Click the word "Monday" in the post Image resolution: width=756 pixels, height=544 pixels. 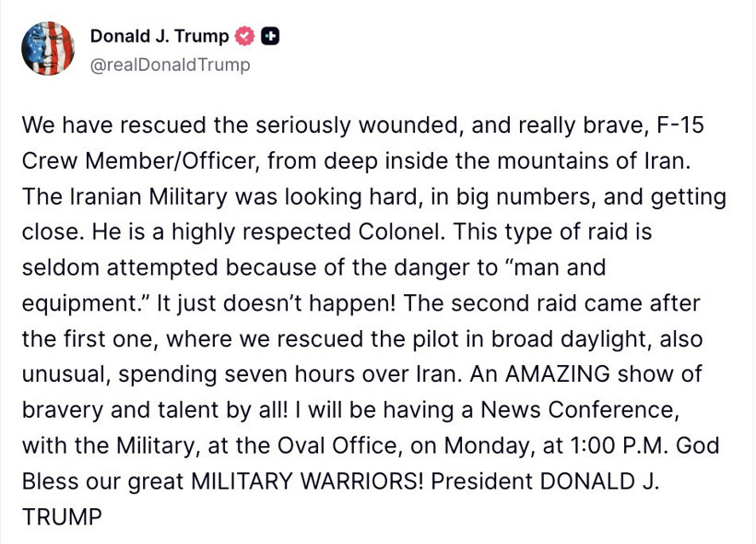[489, 445]
